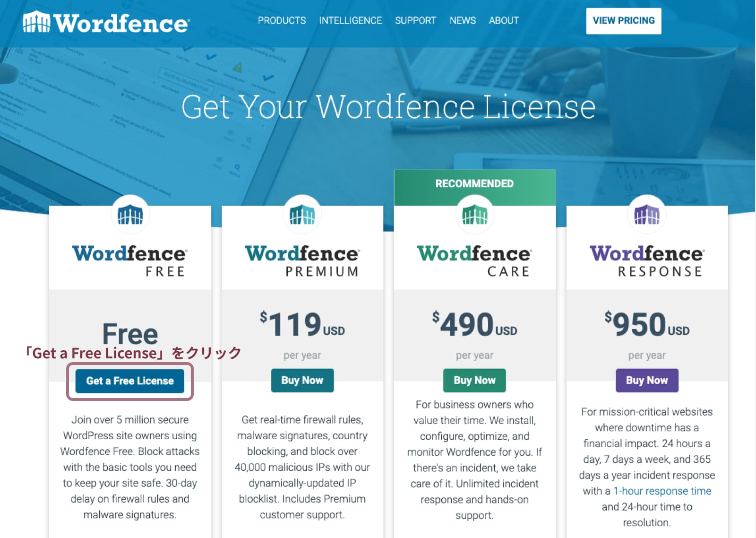Image resolution: width=756 pixels, height=538 pixels.
Task: Open the ABOUT menu
Action: (504, 20)
